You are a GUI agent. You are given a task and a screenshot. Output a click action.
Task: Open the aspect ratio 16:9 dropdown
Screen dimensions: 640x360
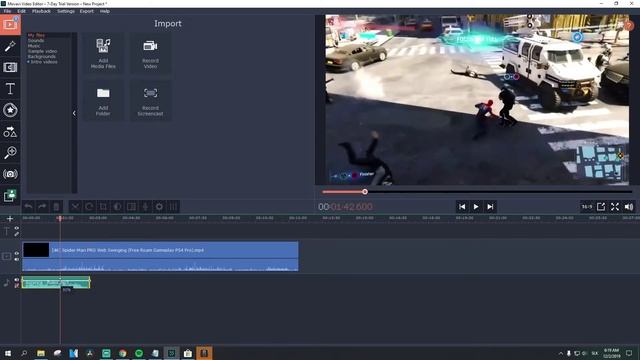(x=587, y=207)
